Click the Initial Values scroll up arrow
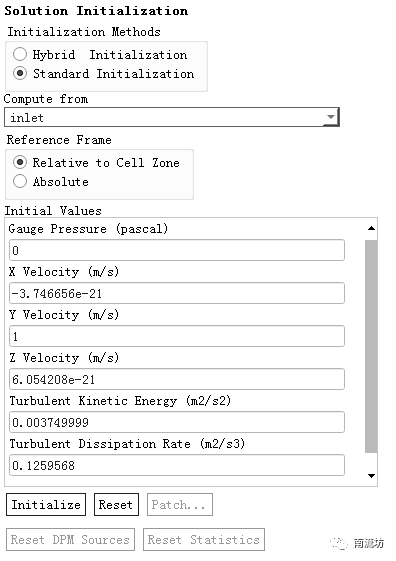The width and height of the screenshot is (396, 561). tap(371, 228)
